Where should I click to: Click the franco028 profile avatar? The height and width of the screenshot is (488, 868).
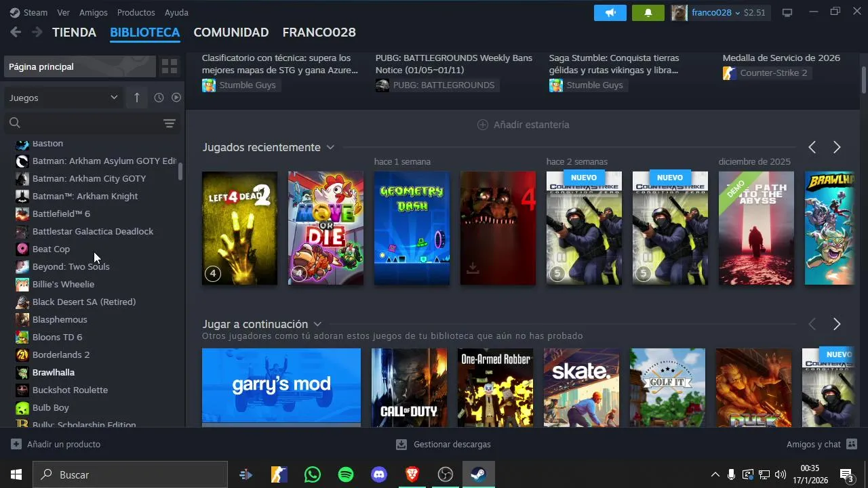coord(679,13)
